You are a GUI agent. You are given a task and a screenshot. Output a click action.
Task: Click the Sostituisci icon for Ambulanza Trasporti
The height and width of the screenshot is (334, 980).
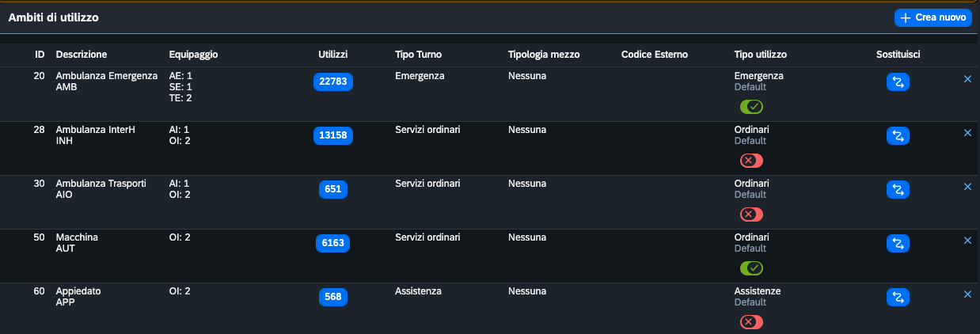[x=898, y=189]
